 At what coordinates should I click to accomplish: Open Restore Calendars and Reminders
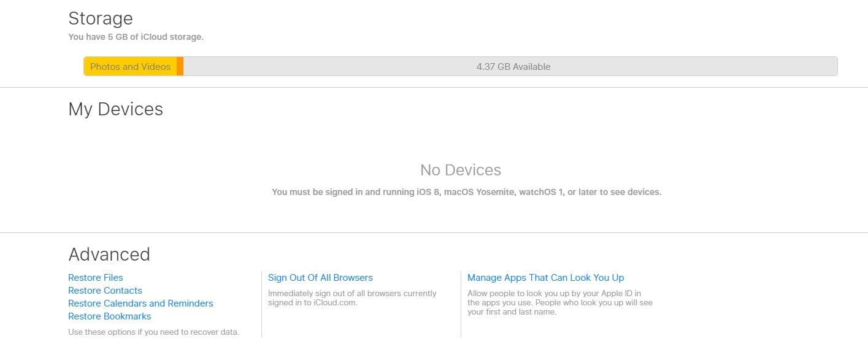[x=140, y=303]
